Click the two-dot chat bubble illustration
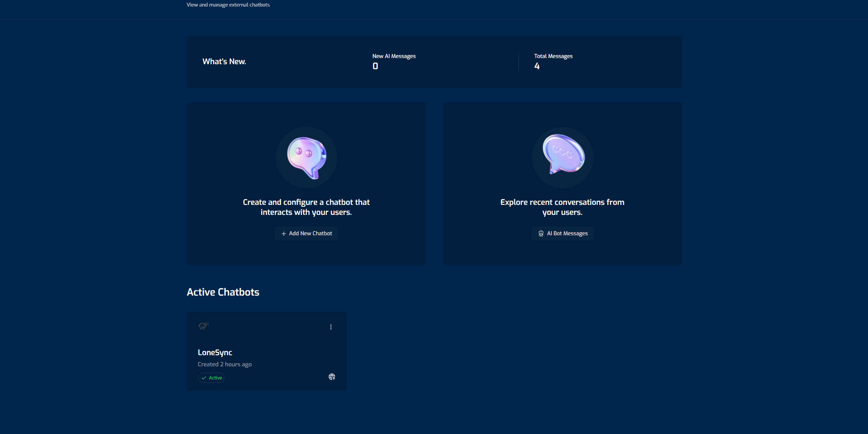The width and height of the screenshot is (868, 434). [x=307, y=158]
